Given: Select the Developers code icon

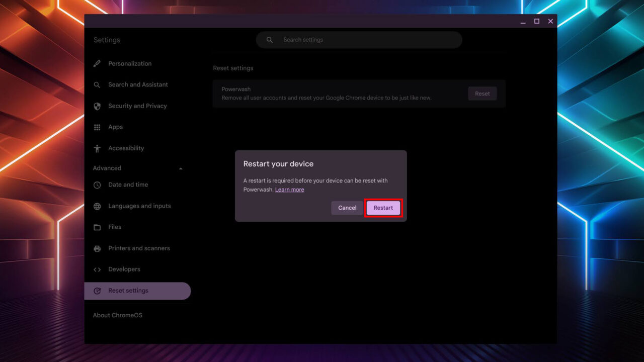Looking at the screenshot, I should [x=97, y=269].
